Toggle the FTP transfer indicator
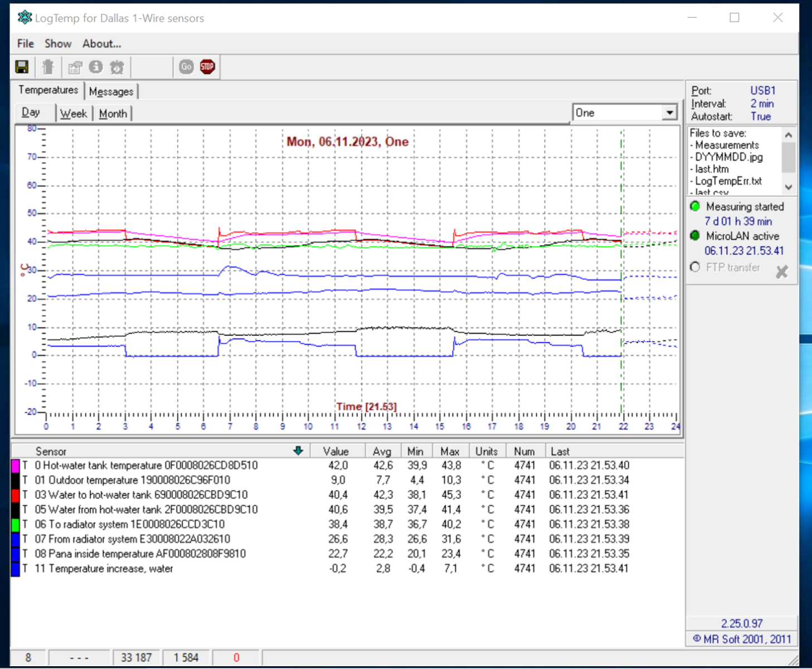Screen dimensions: 812x669 pos(695,267)
